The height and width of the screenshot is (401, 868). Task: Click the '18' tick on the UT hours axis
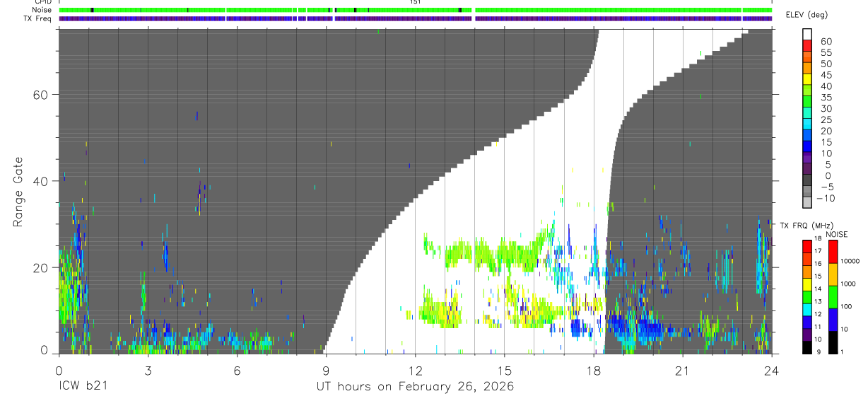594,370
